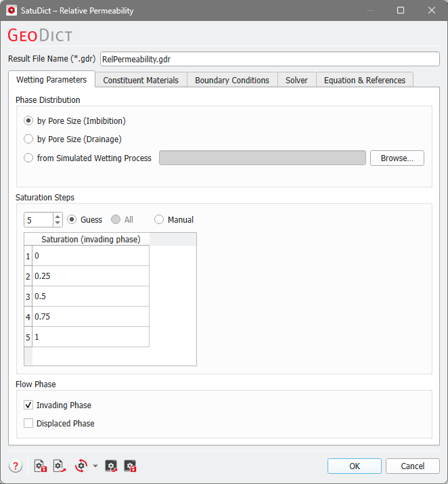Viewport: 448px width, 484px height.
Task: Switch to the Solver tab
Action: (x=296, y=81)
